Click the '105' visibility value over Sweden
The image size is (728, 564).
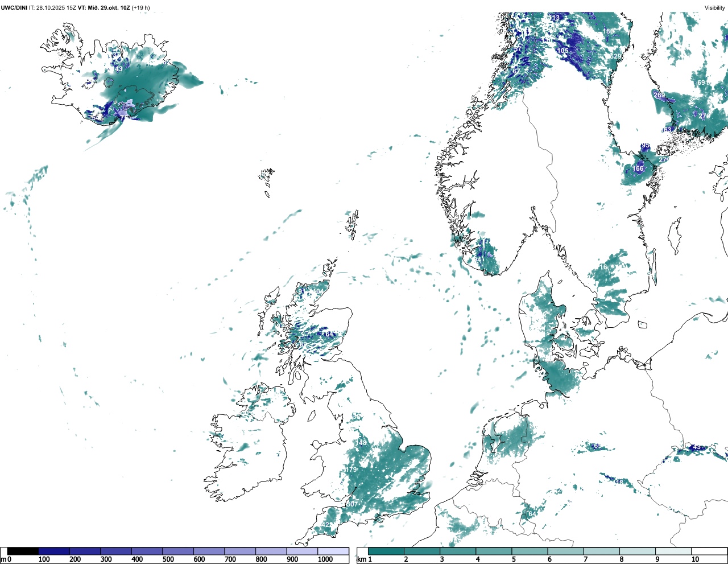562,51
